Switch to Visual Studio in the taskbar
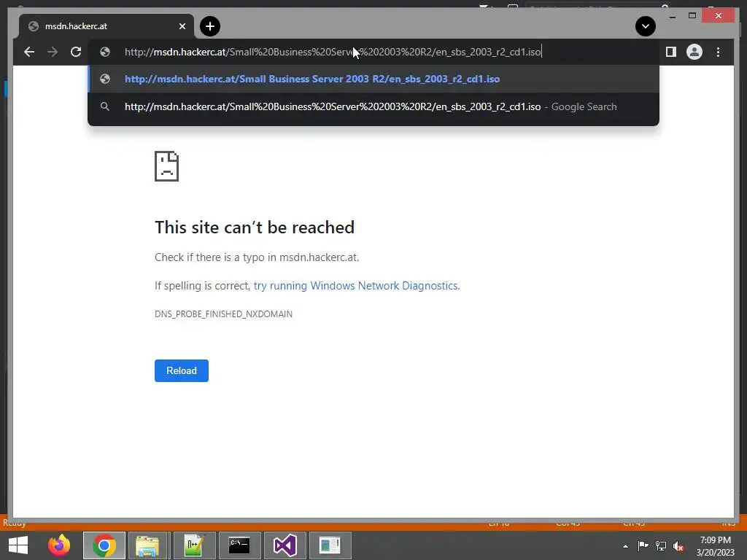Screen dimensions: 747x560 (x=285, y=545)
